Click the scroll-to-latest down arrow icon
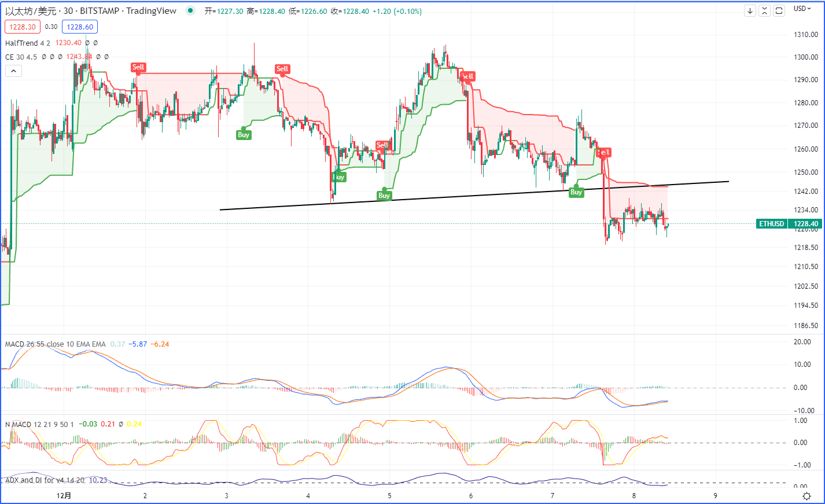The image size is (825, 504). [750, 10]
